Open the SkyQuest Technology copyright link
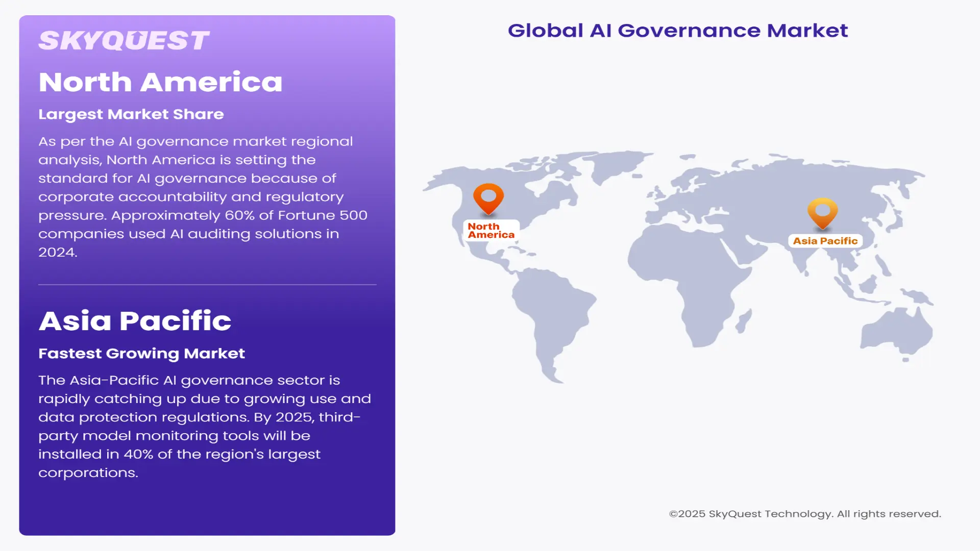Screen dimensions: 980x551 (x=804, y=514)
